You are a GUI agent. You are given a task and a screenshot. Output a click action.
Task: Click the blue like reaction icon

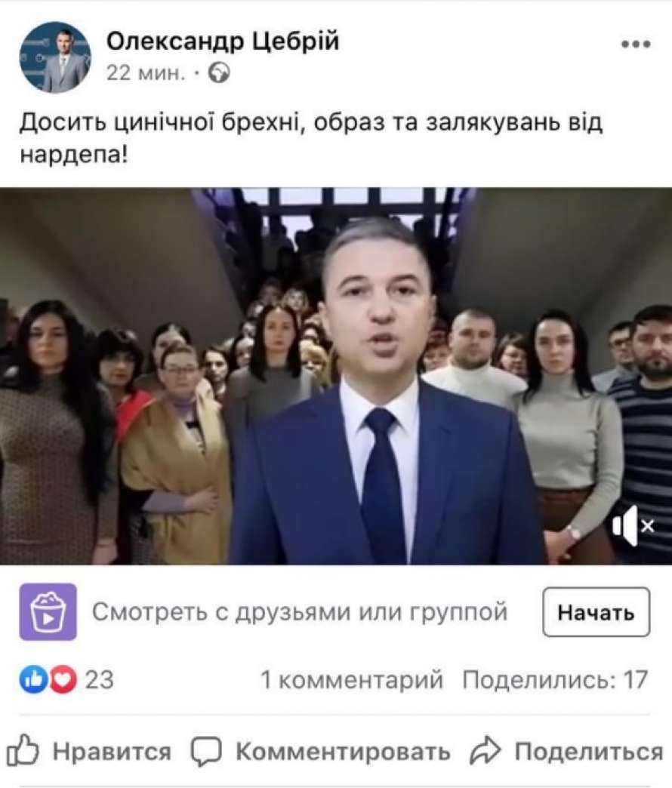point(33,679)
